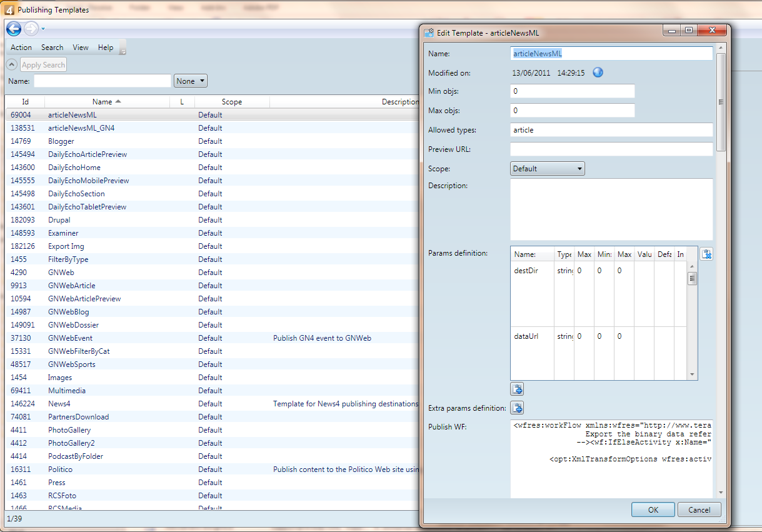Click the Description text area

pyautogui.click(x=611, y=209)
